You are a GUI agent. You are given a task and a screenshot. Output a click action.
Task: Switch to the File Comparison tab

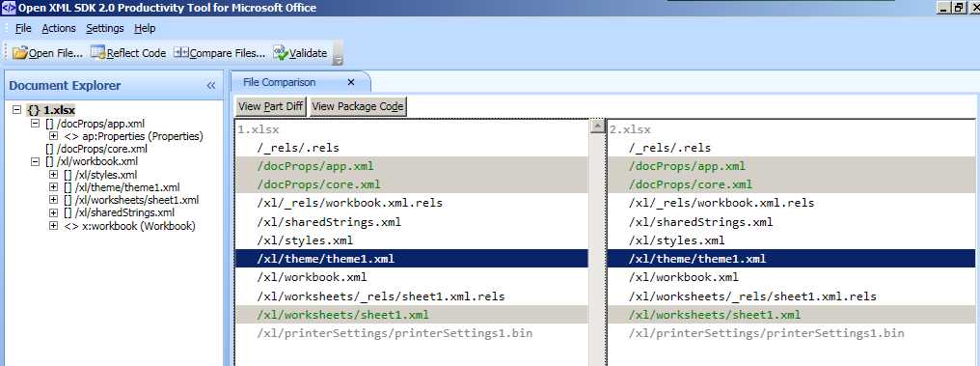point(280,82)
